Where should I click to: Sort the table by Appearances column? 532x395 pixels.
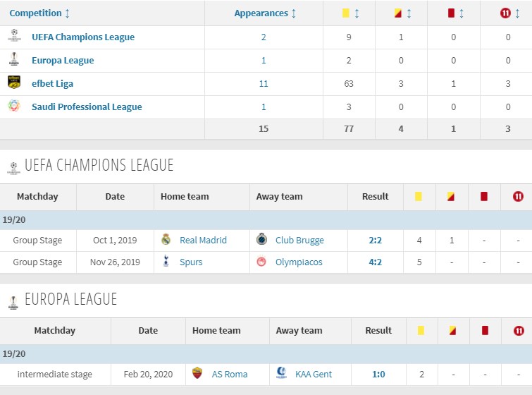(x=294, y=13)
